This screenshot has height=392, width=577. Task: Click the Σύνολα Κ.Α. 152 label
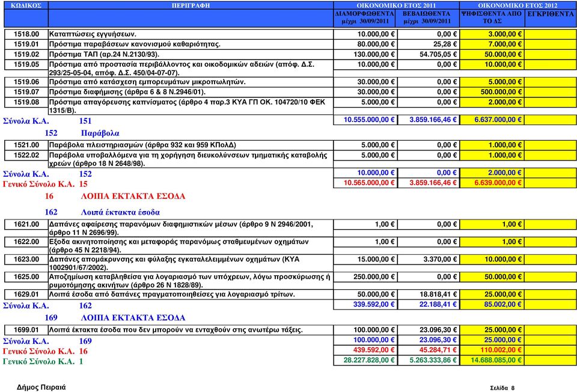[x=47, y=174]
